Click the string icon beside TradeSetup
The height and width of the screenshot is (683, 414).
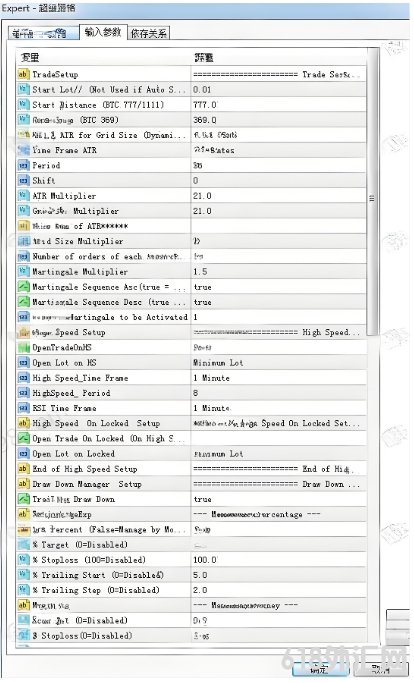click(x=23, y=74)
